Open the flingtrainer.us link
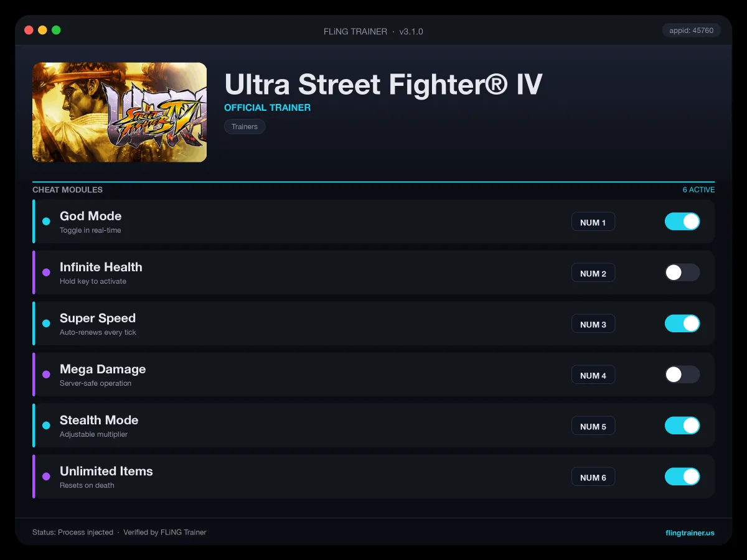The height and width of the screenshot is (560, 747). 690,533
